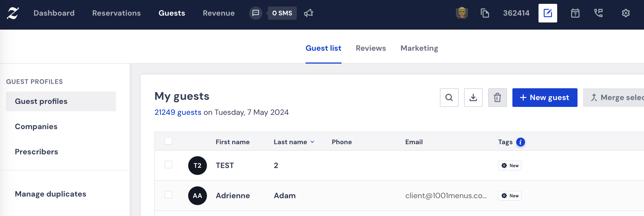
Task: Click the download guests export icon
Action: [x=473, y=98]
